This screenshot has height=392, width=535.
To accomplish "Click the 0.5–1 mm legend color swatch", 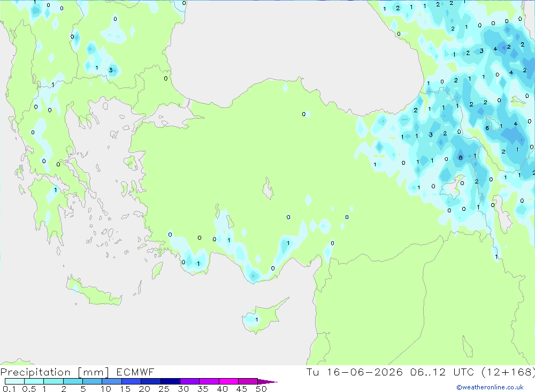I will [x=34, y=381].
